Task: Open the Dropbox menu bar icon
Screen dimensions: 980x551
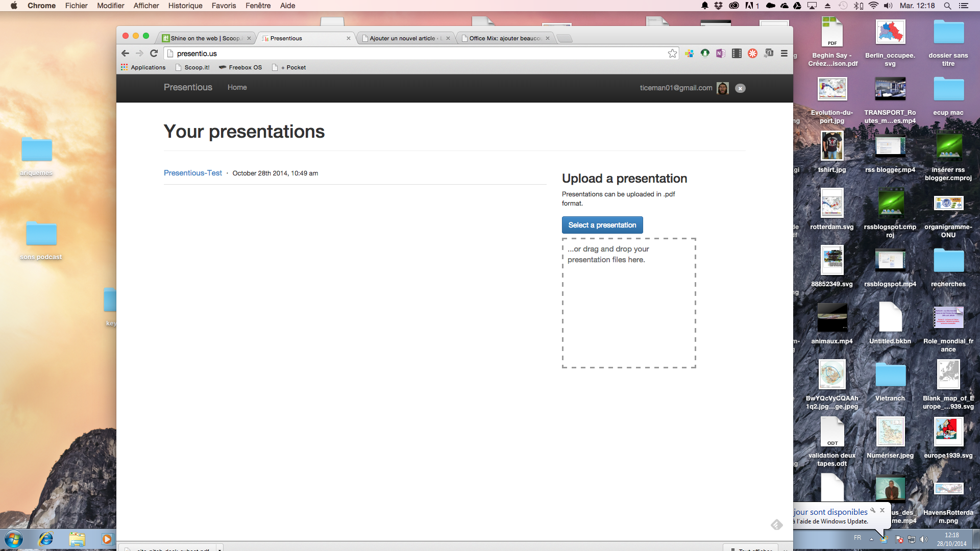Action: click(719, 6)
